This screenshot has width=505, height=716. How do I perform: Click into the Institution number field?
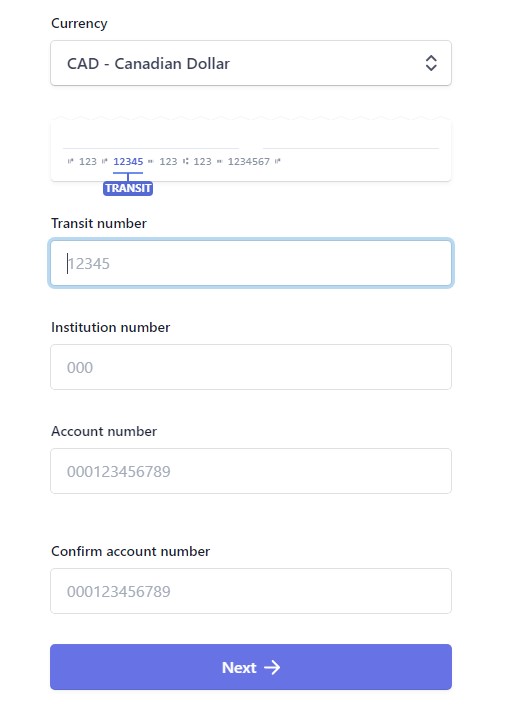(251, 367)
